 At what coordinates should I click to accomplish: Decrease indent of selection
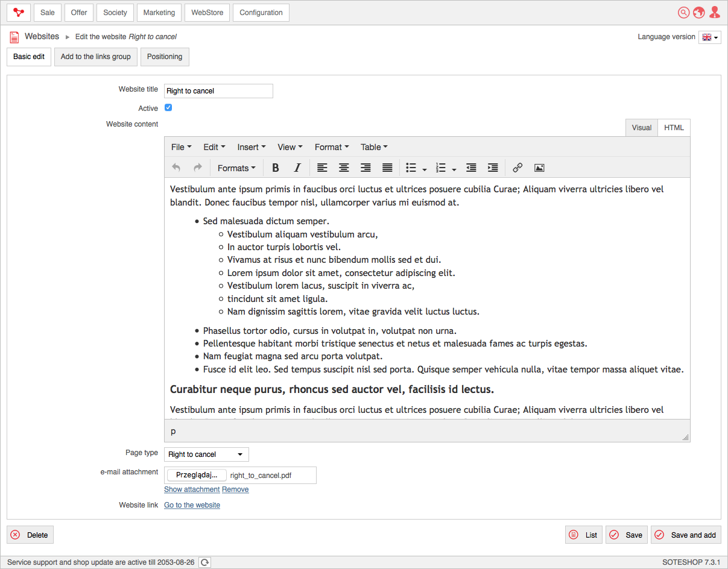[x=471, y=168]
